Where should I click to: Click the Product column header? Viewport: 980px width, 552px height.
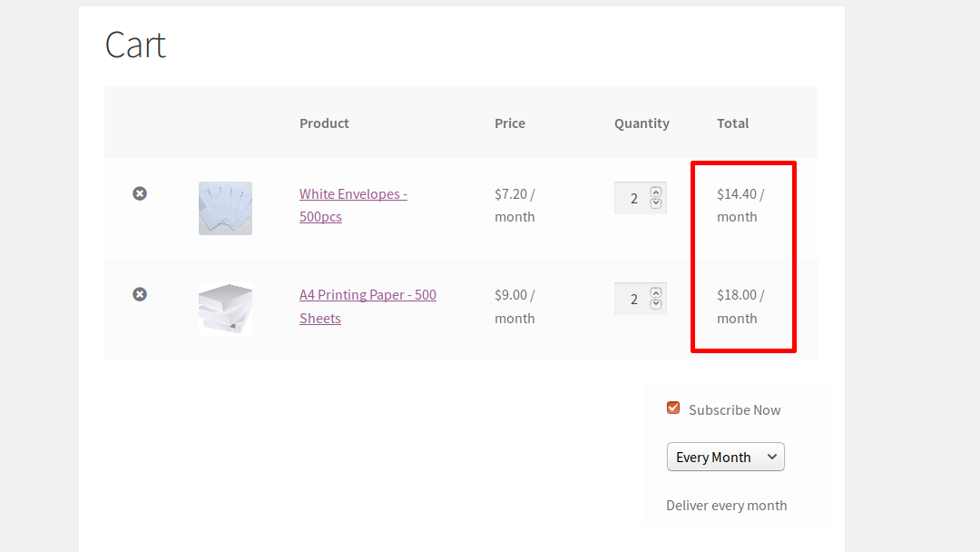324,123
